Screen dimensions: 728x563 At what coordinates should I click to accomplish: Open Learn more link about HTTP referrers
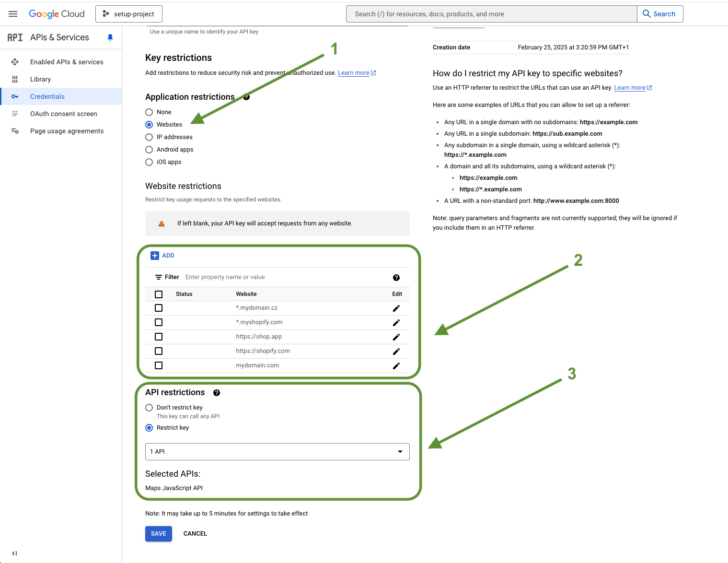[x=633, y=88]
